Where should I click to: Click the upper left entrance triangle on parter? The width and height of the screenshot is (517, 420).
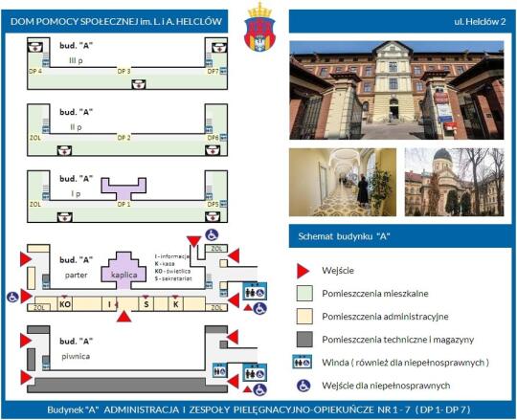[26, 259]
